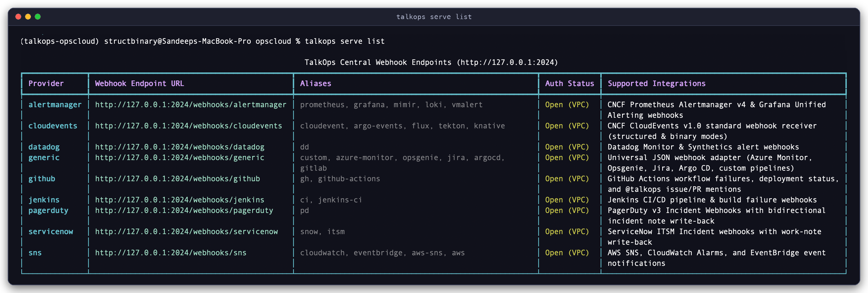Click 'Open (VPC)' status in sns row
This screenshot has width=868, height=293.
pyautogui.click(x=567, y=253)
